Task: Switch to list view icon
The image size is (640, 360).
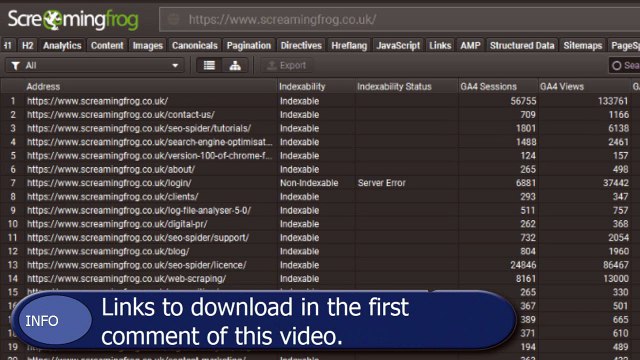Action: point(209,65)
